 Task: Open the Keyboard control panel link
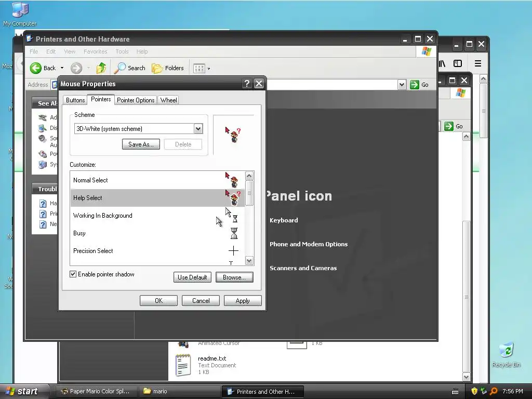[284, 220]
